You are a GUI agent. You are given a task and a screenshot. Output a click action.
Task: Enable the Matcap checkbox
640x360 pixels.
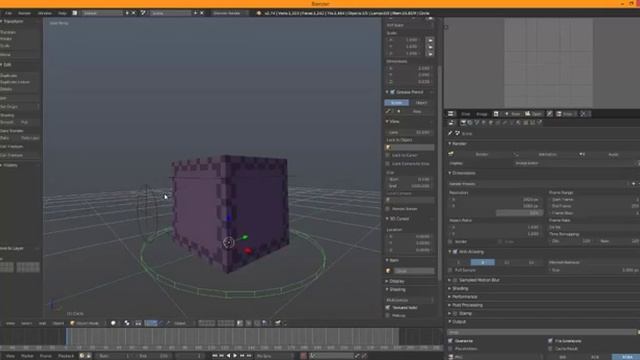pos(388,316)
